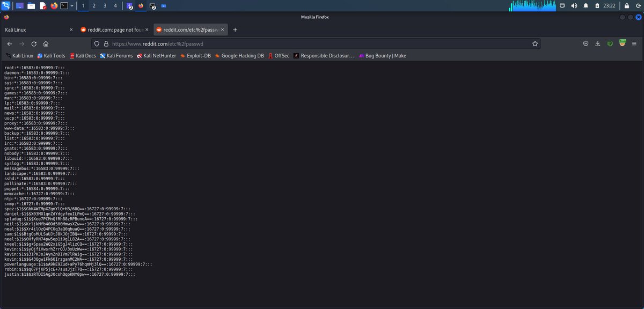Launch Firefox from the panel launcher
644x309 pixels.
tap(54, 6)
